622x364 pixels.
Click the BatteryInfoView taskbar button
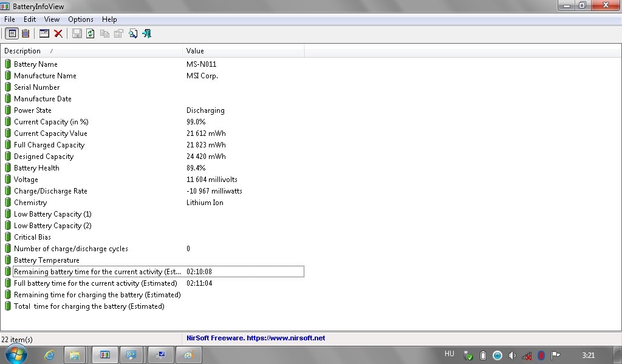104,355
